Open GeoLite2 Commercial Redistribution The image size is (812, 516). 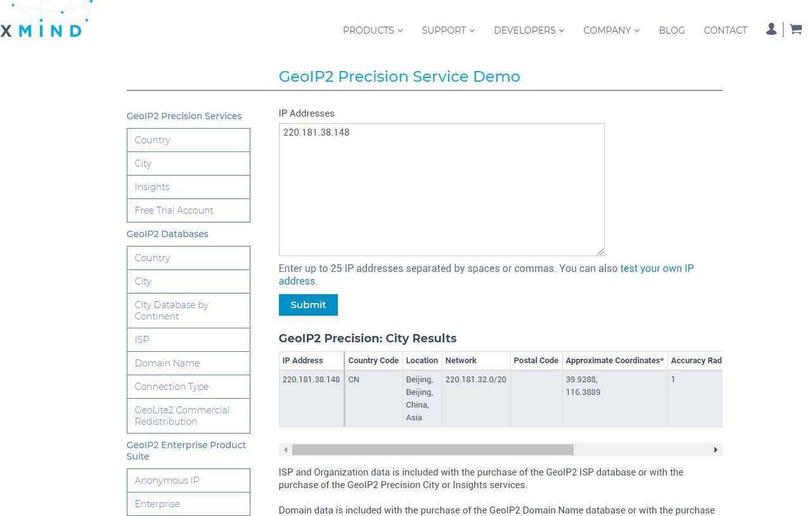188,416
